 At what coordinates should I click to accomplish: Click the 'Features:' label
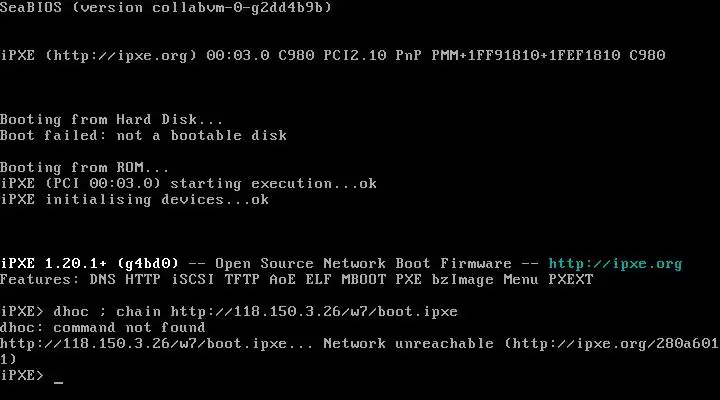[x=39, y=279]
